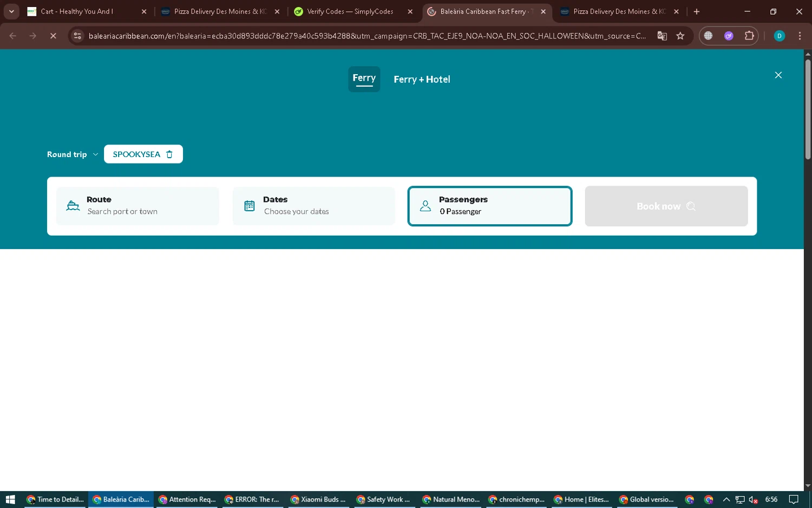Open the Round trip dropdown
812x508 pixels.
73,154
